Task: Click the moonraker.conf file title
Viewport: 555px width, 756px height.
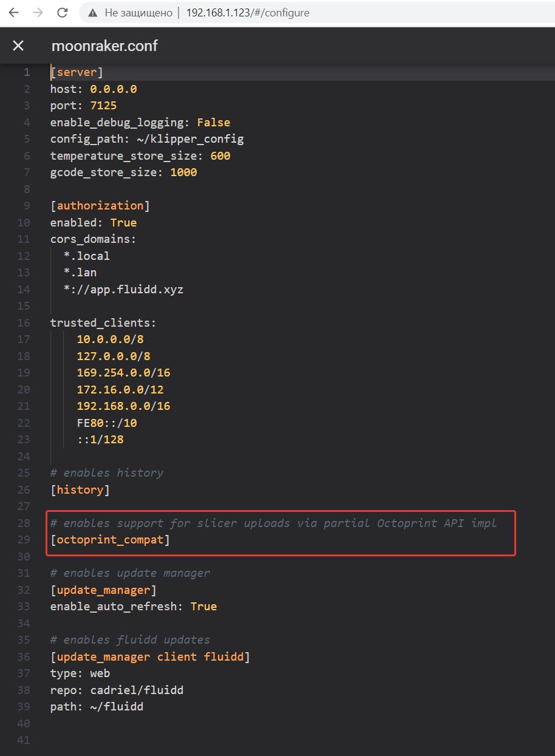Action: click(x=104, y=46)
